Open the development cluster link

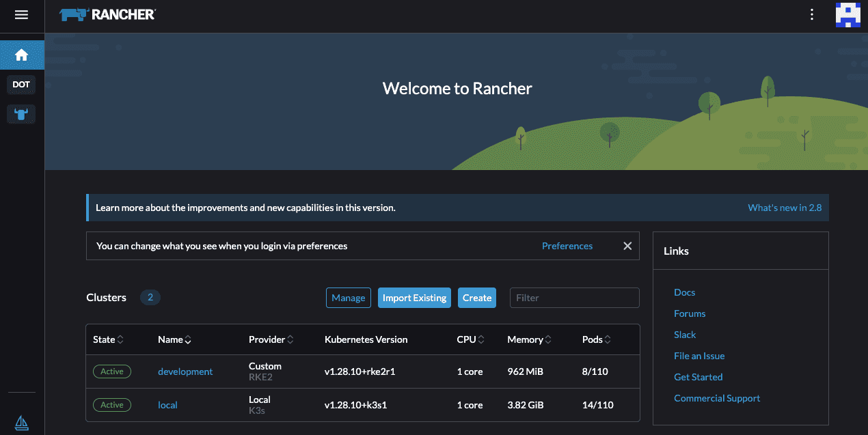coord(185,371)
